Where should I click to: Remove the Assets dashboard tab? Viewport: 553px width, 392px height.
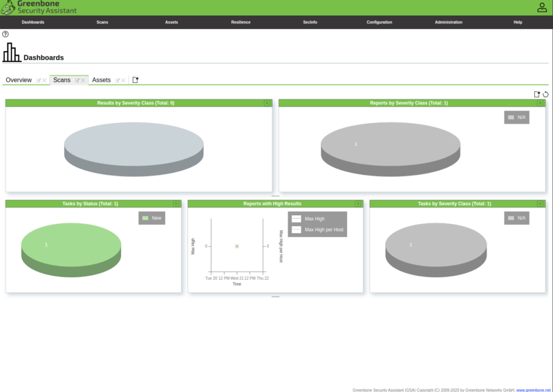tap(123, 81)
